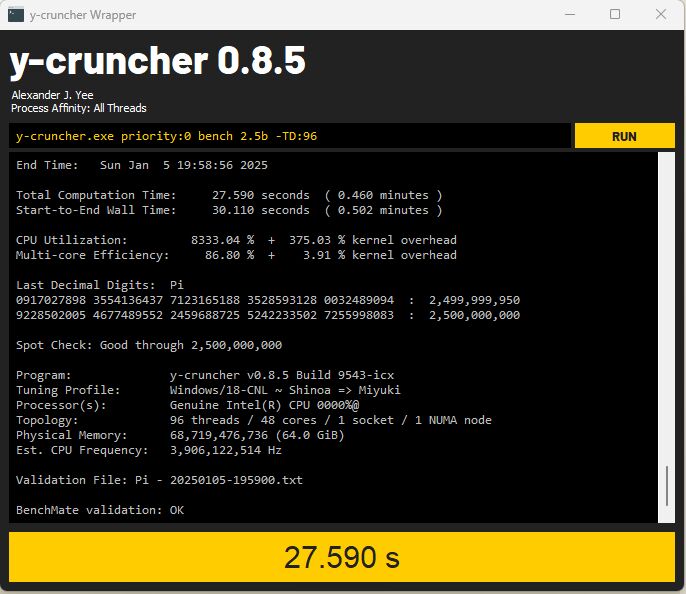Minimize the y-cruncher Wrapper window
Viewport: 686px width, 594px height.
(x=570, y=14)
